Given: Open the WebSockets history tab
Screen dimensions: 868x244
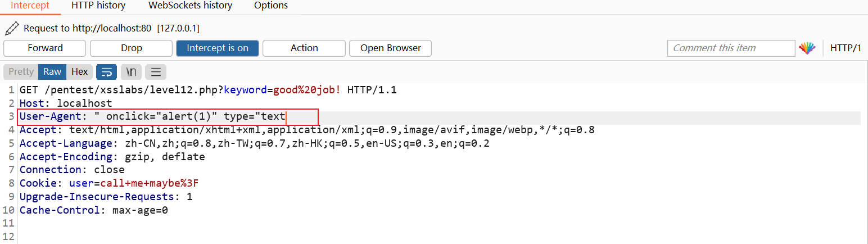Looking at the screenshot, I should [190, 6].
